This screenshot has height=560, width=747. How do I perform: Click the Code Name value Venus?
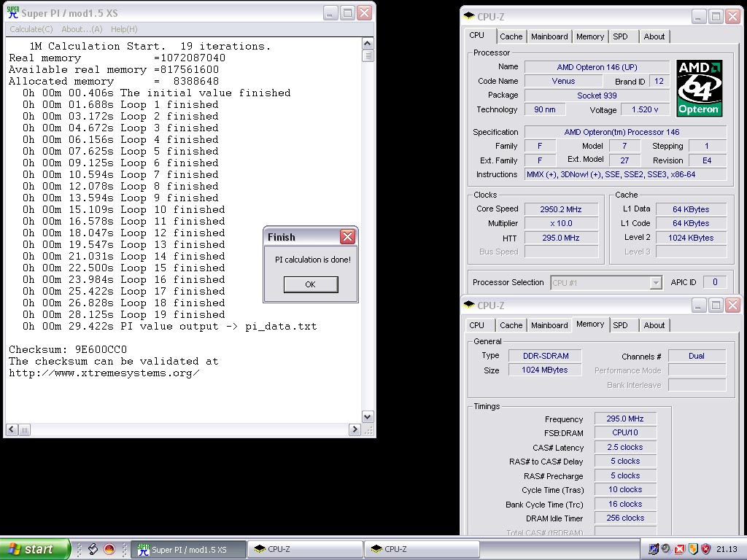click(x=563, y=82)
